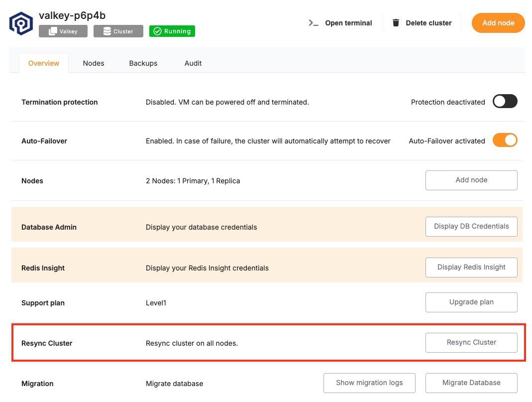Disable the Auto-Failover toggle
This screenshot has height=402, width=532.
[x=505, y=140]
